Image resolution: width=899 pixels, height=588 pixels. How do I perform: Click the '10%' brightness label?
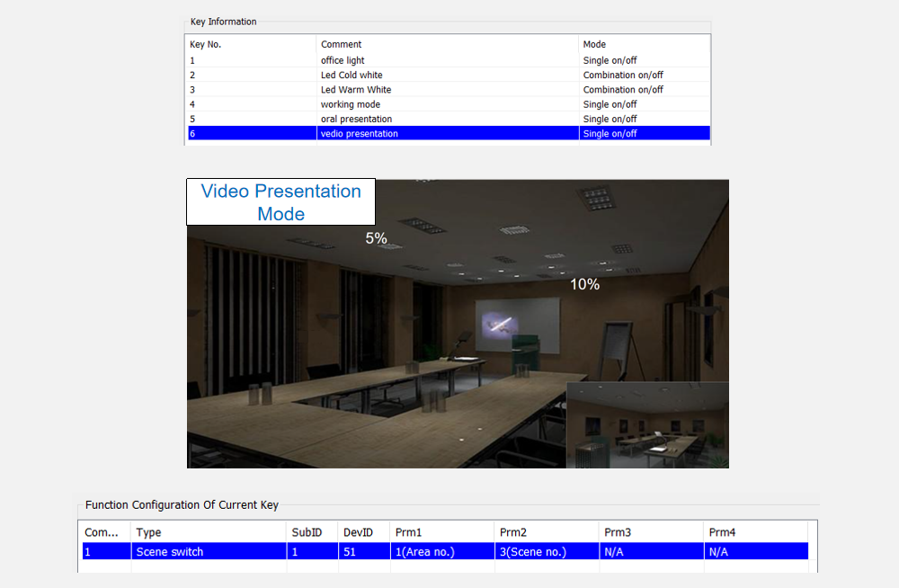pos(585,284)
